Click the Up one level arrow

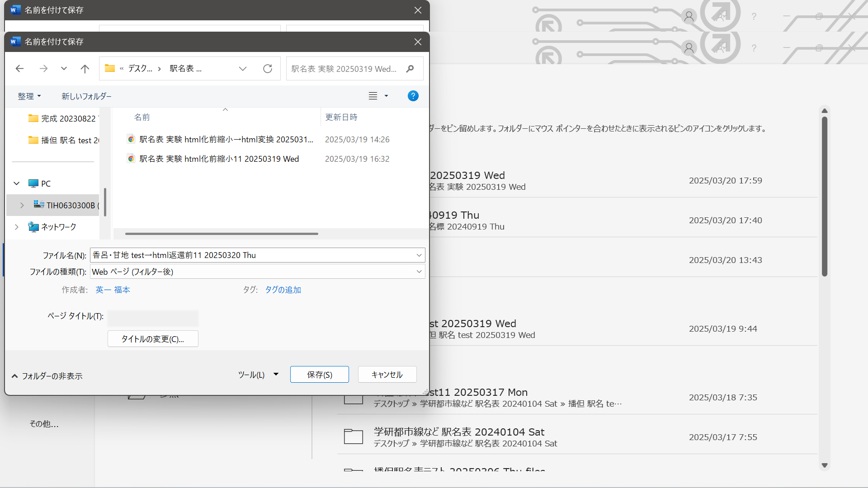(85, 69)
